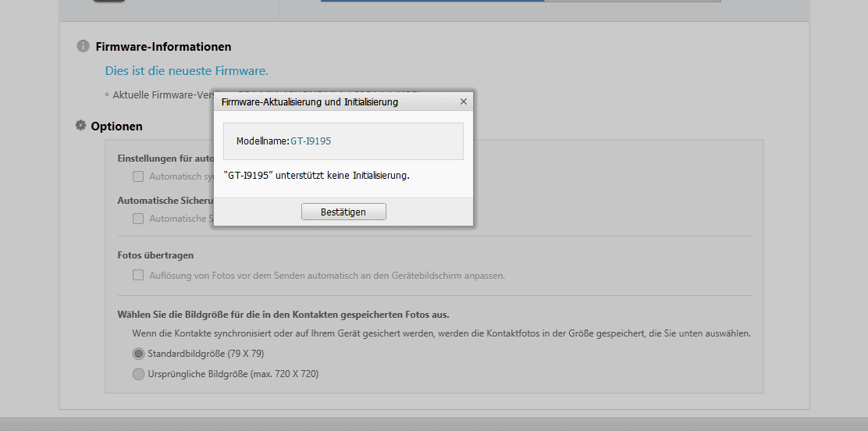Click the Firmware-Informationen heading
The width and height of the screenshot is (868, 431).
click(163, 47)
